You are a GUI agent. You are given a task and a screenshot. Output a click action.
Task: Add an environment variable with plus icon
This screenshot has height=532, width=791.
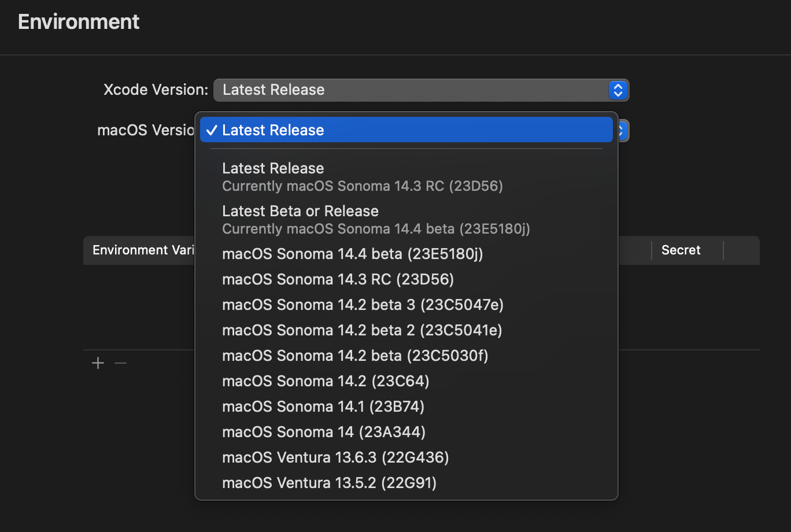(x=98, y=363)
